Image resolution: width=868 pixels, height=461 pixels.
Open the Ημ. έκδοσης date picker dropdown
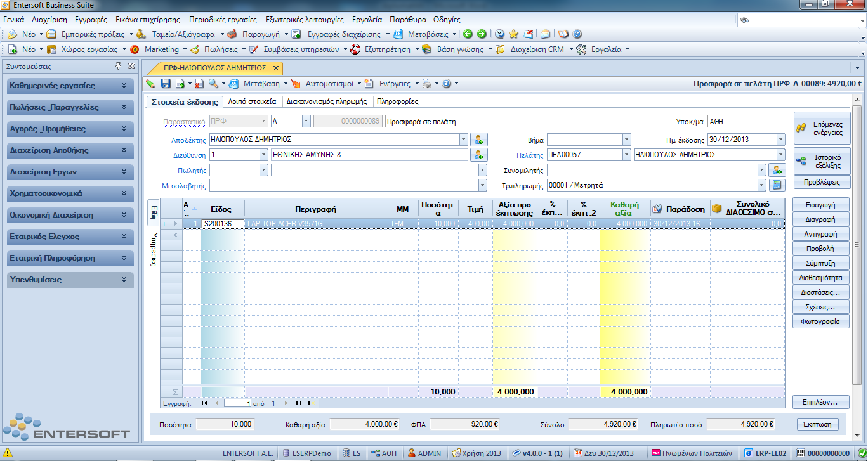tap(780, 140)
